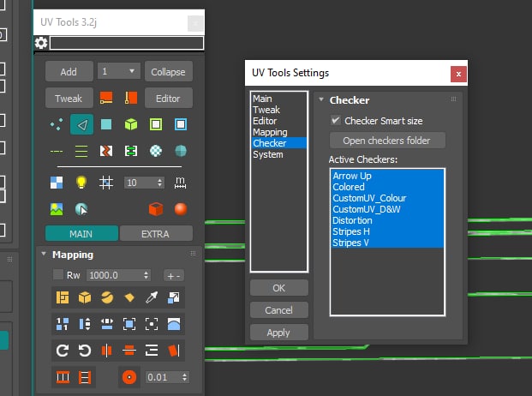Collapse the Checker rollout
The height and width of the screenshot is (396, 532).
pos(321,99)
